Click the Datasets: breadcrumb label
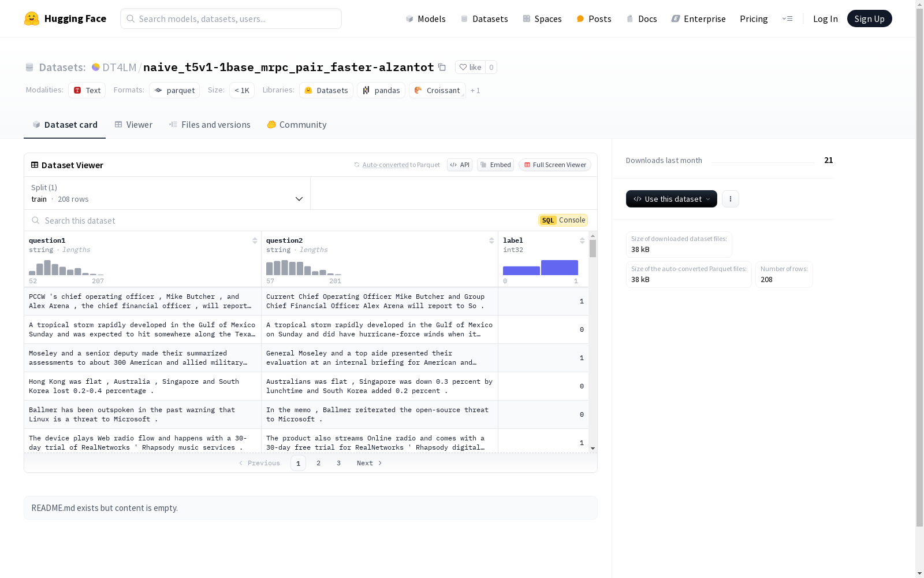This screenshot has height=578, width=924. click(62, 67)
